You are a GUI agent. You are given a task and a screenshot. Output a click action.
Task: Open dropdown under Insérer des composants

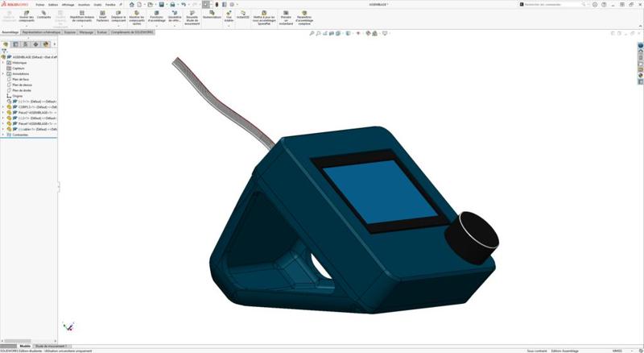click(27, 26)
